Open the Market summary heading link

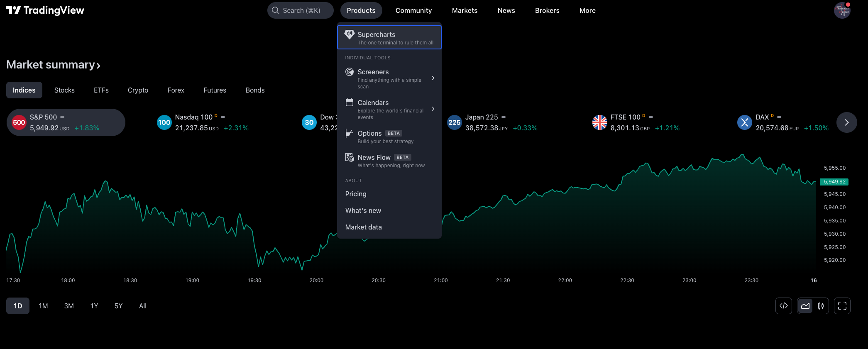click(53, 65)
